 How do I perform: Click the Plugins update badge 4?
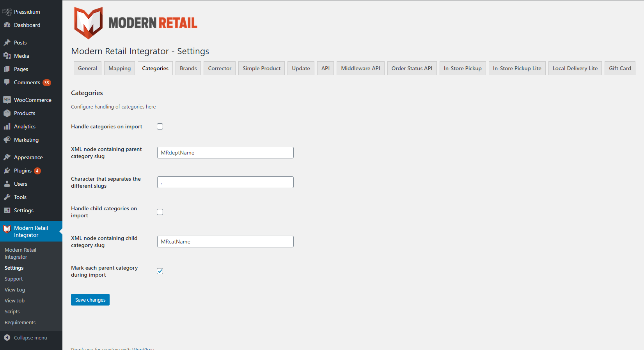pyautogui.click(x=37, y=171)
